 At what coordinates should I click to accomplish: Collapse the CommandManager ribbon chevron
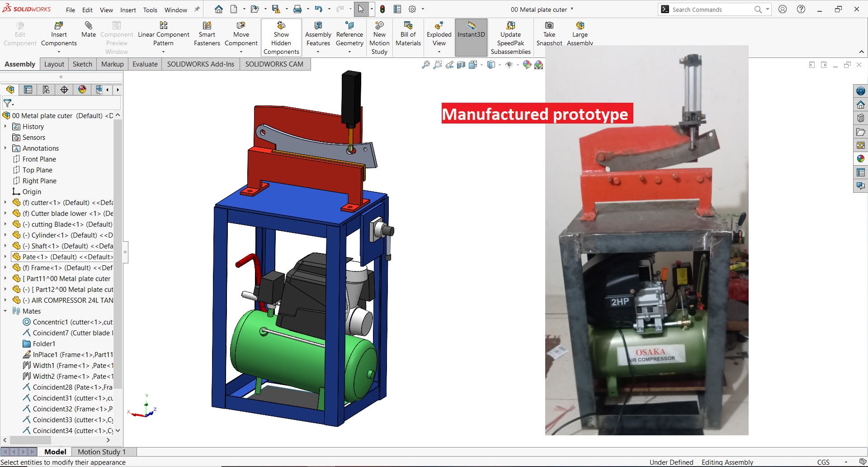pyautogui.click(x=861, y=52)
